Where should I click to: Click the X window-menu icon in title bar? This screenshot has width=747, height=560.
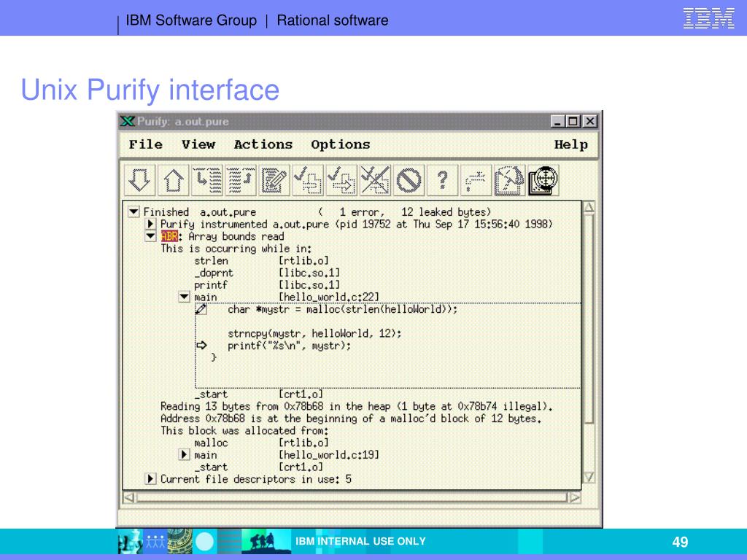click(x=127, y=122)
